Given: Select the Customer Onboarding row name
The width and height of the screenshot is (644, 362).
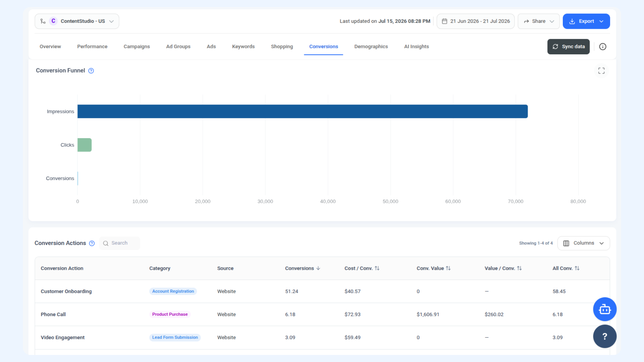Looking at the screenshot, I should pyautogui.click(x=66, y=291).
